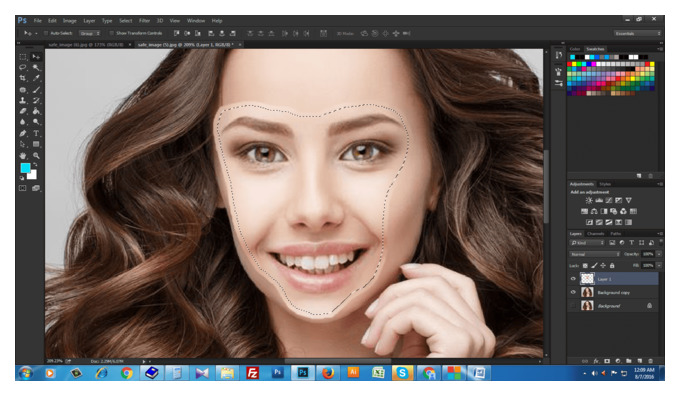
Task: Switch to the Channels tab
Action: tap(596, 234)
